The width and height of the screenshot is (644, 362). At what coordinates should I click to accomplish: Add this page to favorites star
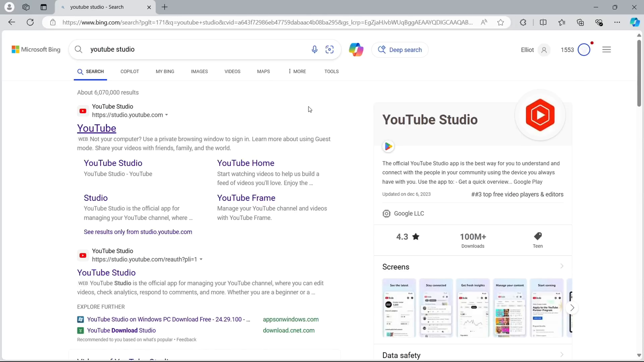[x=501, y=22]
